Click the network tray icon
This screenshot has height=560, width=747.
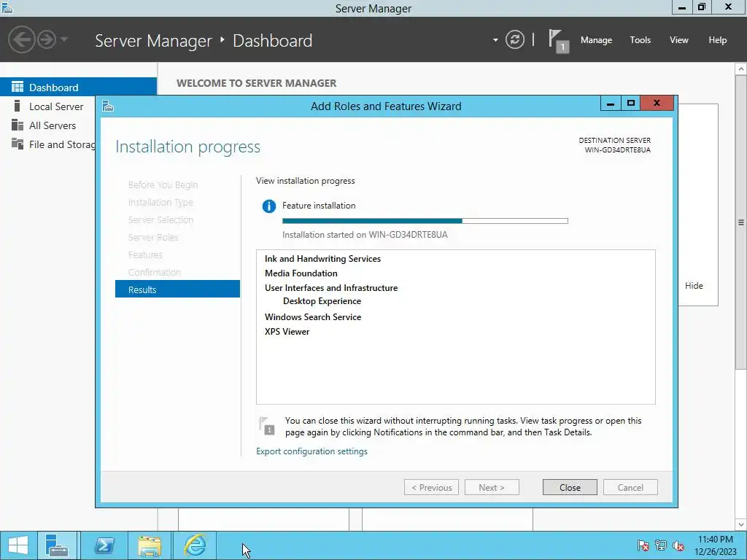pos(661,545)
